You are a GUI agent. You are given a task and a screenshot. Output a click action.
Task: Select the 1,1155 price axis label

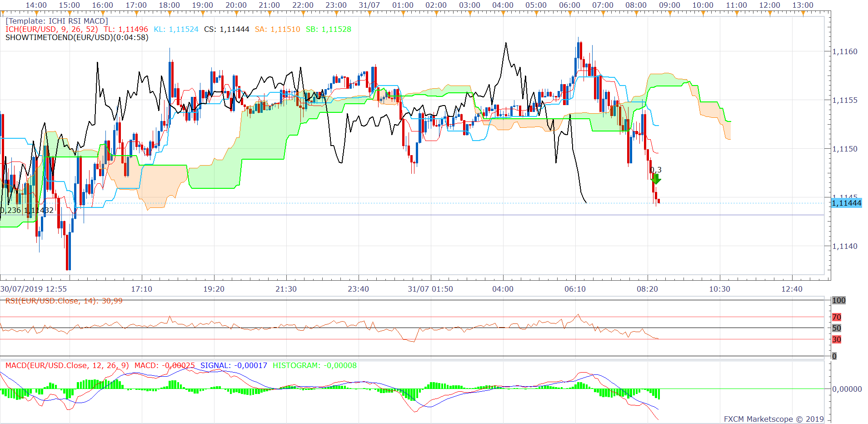tap(845, 100)
